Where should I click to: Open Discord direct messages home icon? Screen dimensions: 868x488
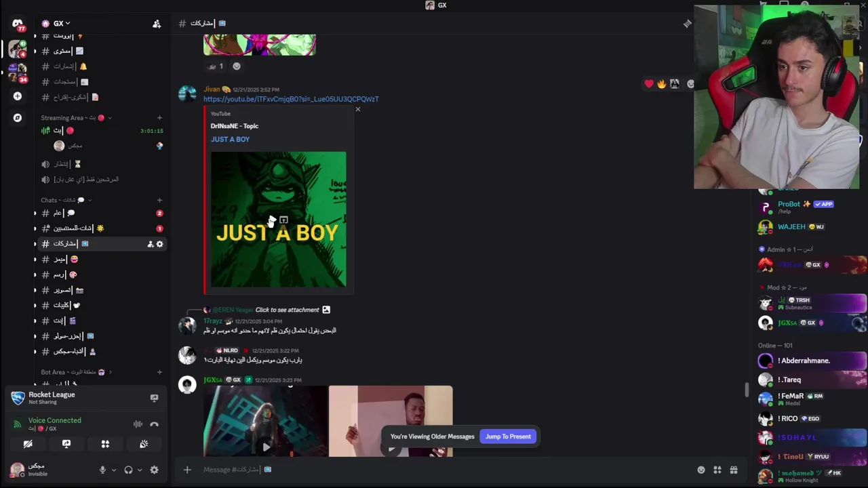point(18,24)
